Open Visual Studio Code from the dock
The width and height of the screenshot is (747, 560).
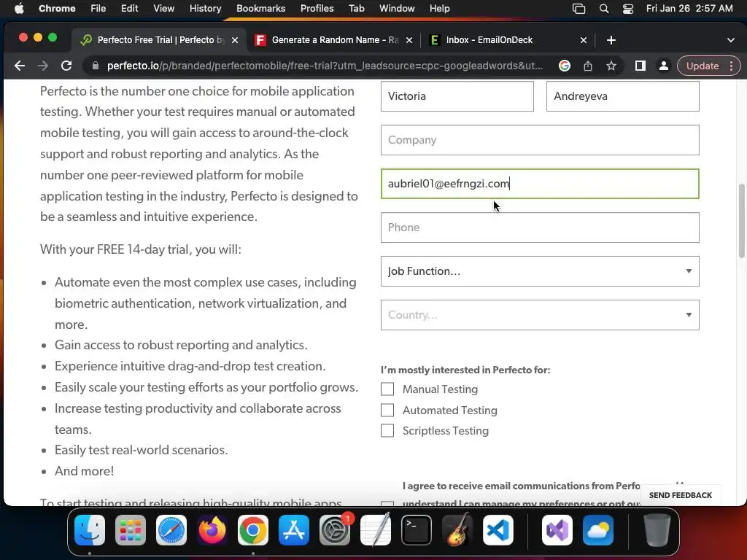pos(498,530)
